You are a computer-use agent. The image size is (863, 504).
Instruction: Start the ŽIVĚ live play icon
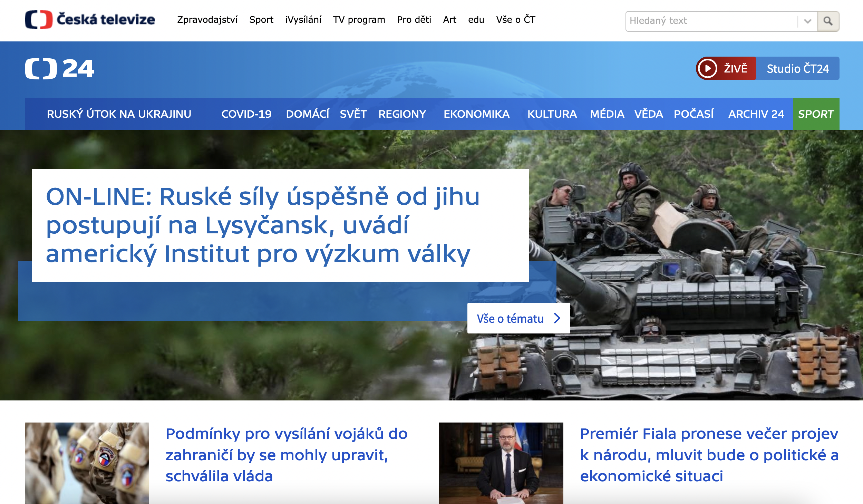707,68
